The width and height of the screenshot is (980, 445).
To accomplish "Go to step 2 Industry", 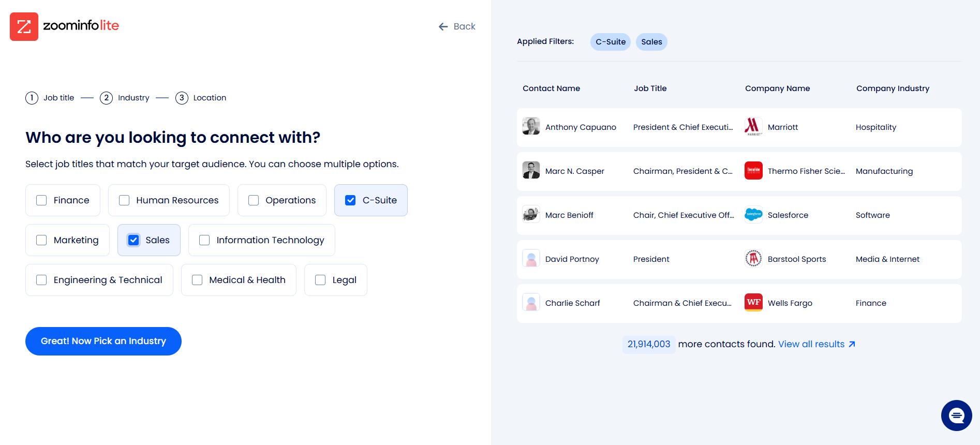I will 125,98.
